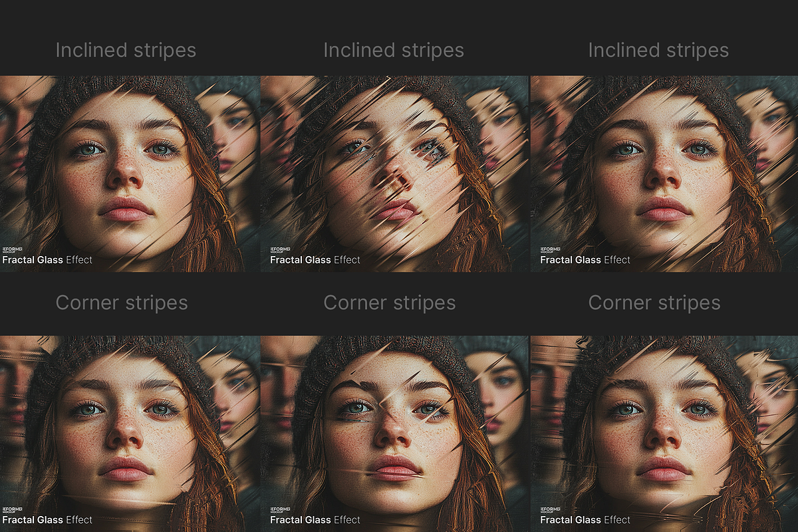
Task: Click the third 'Corner stripes' heading
Action: (654, 303)
